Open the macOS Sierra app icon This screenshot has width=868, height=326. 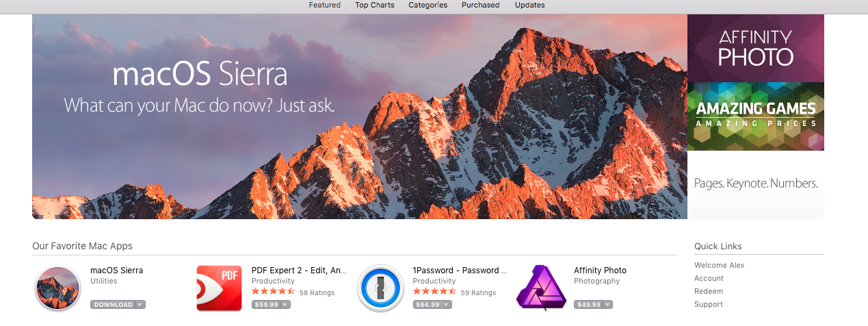click(57, 288)
